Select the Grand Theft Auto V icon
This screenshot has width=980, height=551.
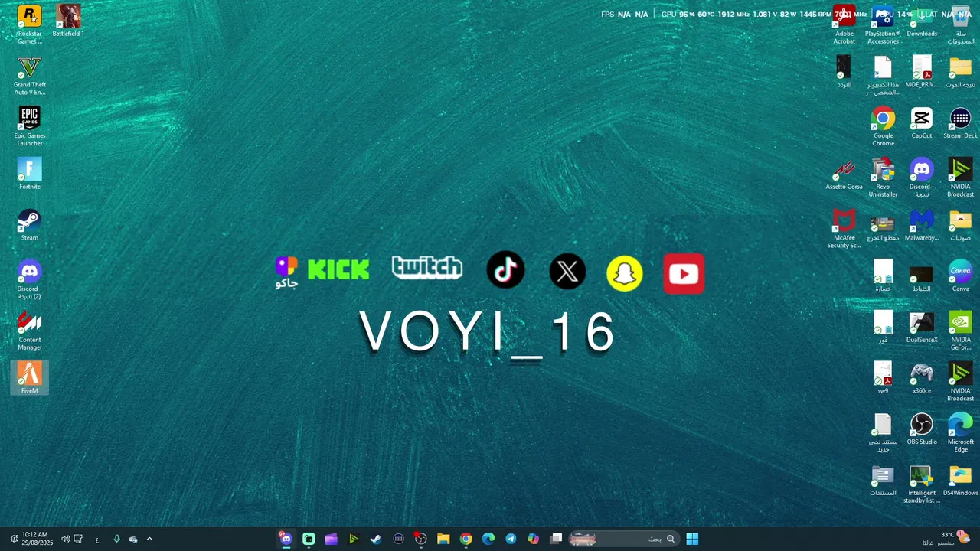29,76
